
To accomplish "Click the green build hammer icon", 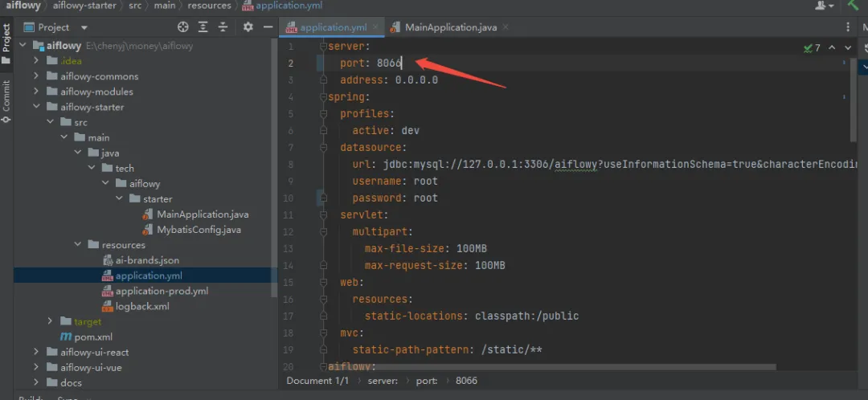I will 853,6.
